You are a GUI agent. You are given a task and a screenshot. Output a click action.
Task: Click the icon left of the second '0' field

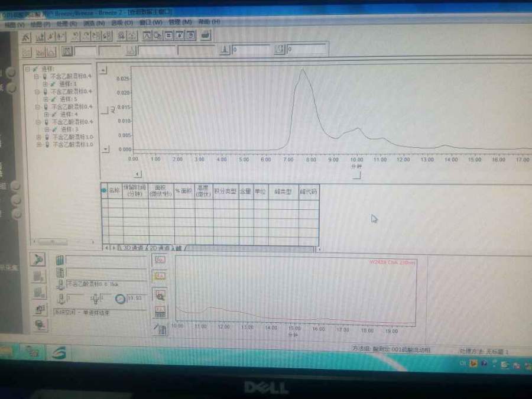(280, 49)
